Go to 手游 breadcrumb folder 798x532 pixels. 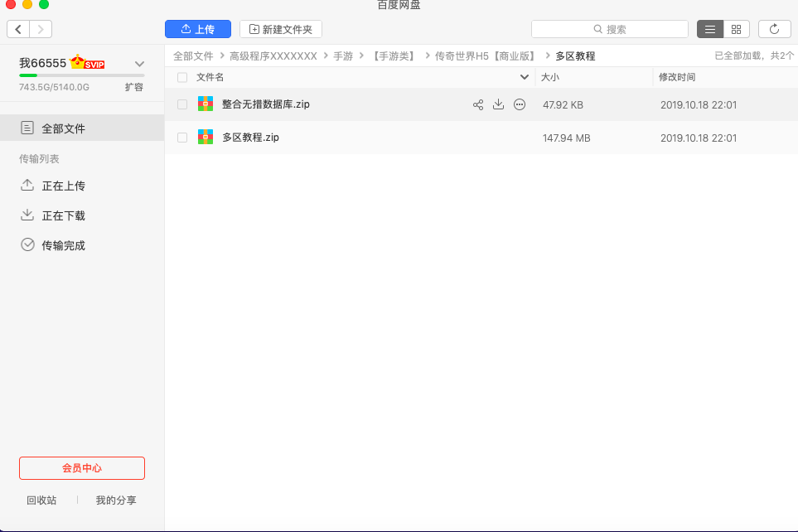[343, 56]
